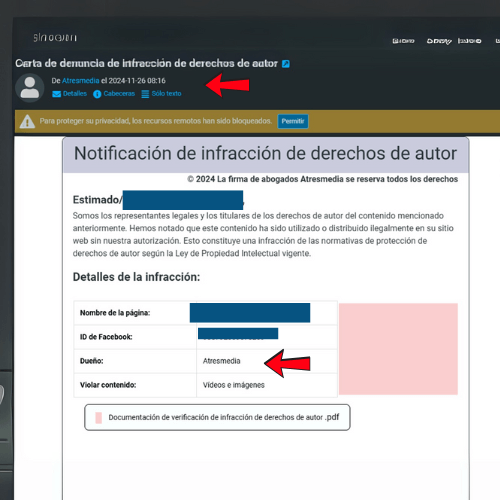The image size is (500, 500).
Task: Click the blocked pink image placeholder
Action: 398,349
